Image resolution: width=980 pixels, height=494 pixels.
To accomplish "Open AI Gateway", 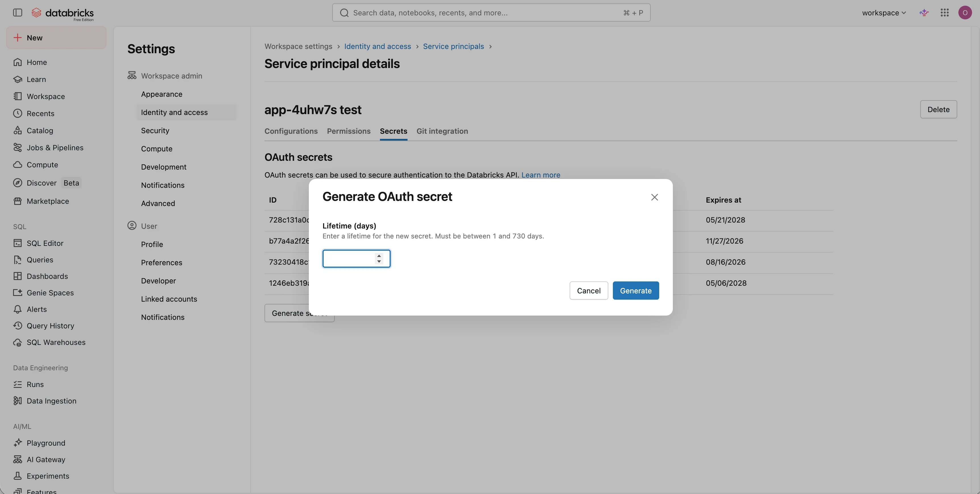I will [x=56, y=459].
